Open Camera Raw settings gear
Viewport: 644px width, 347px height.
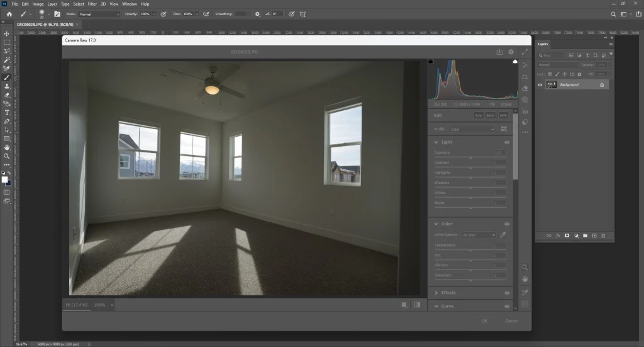coord(511,52)
